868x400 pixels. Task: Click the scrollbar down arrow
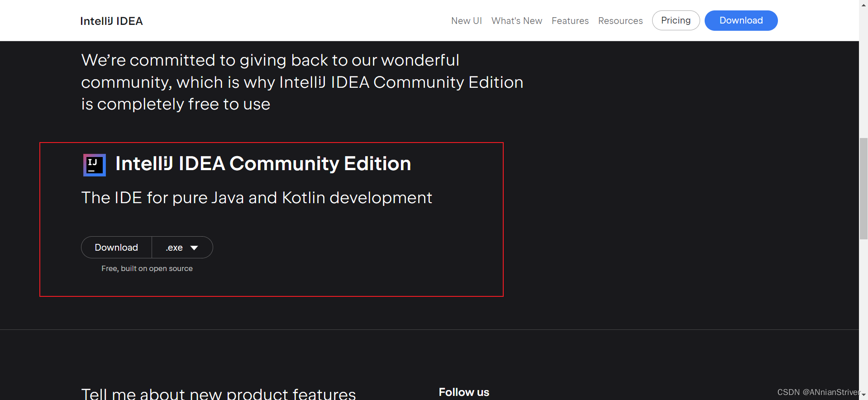click(863, 395)
